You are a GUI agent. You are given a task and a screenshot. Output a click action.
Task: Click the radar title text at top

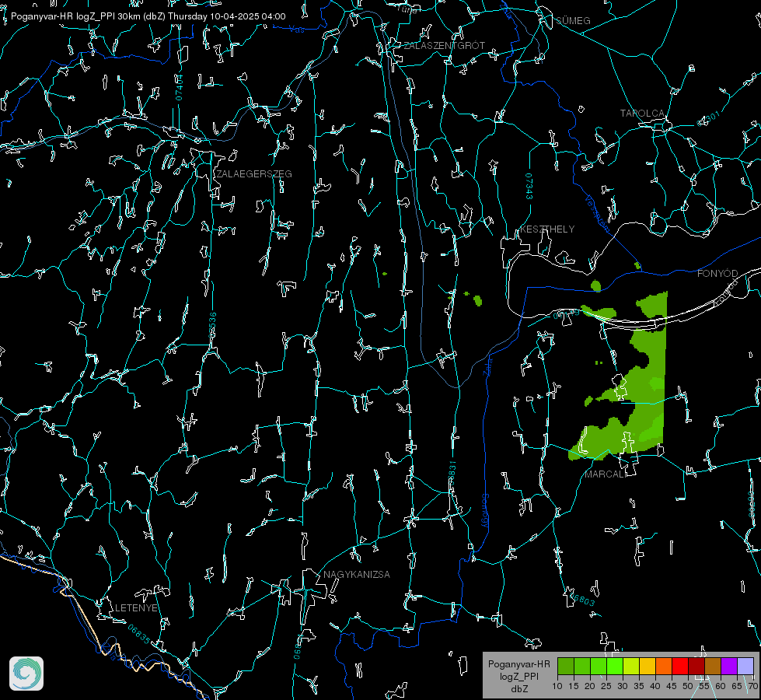click(x=148, y=16)
